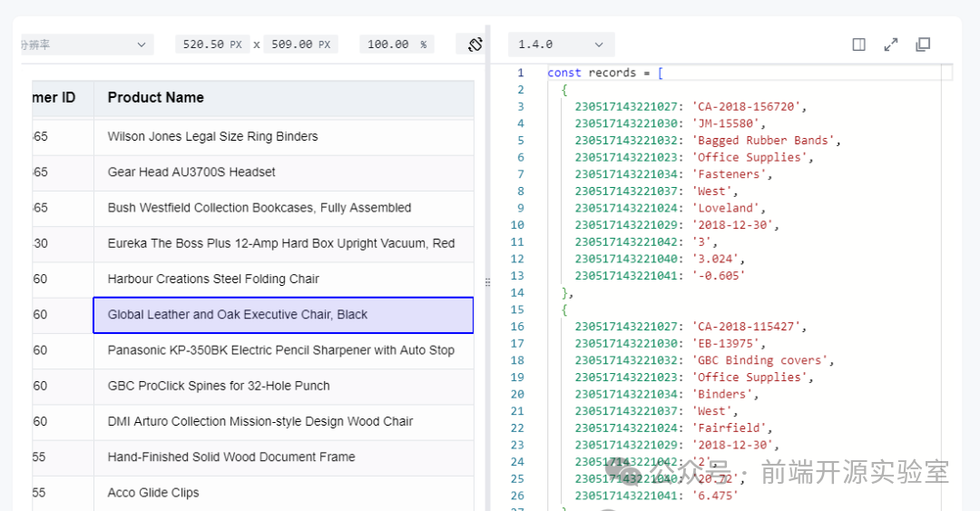The width and height of the screenshot is (980, 511).
Task: Select the Harbour Creations Steel Folding Chair cell
Action: coord(284,280)
